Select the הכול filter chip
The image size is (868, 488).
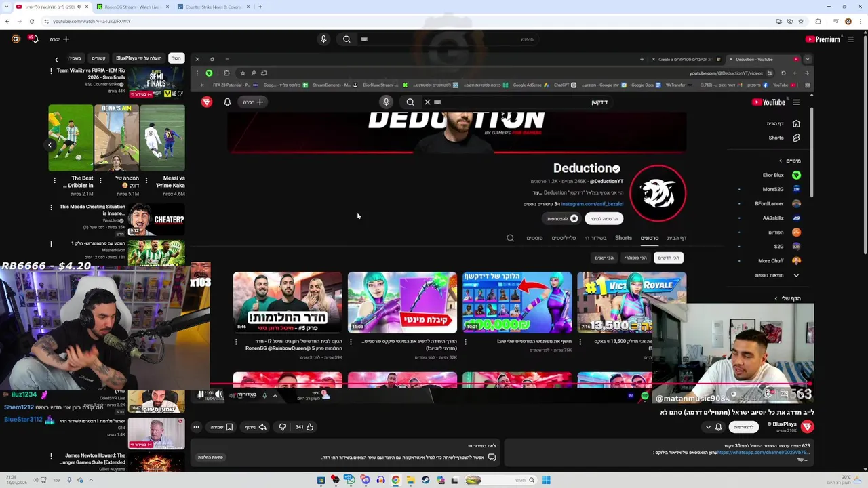tap(176, 58)
